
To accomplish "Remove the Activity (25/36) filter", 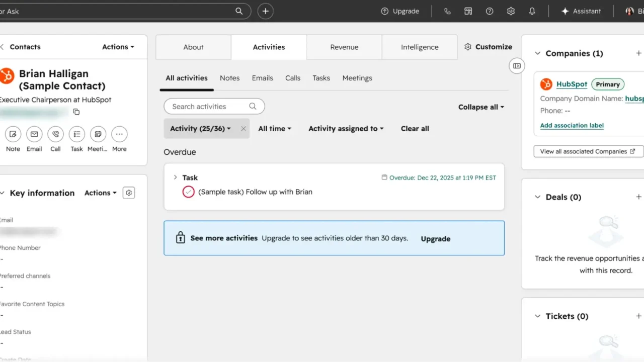I will point(244,129).
